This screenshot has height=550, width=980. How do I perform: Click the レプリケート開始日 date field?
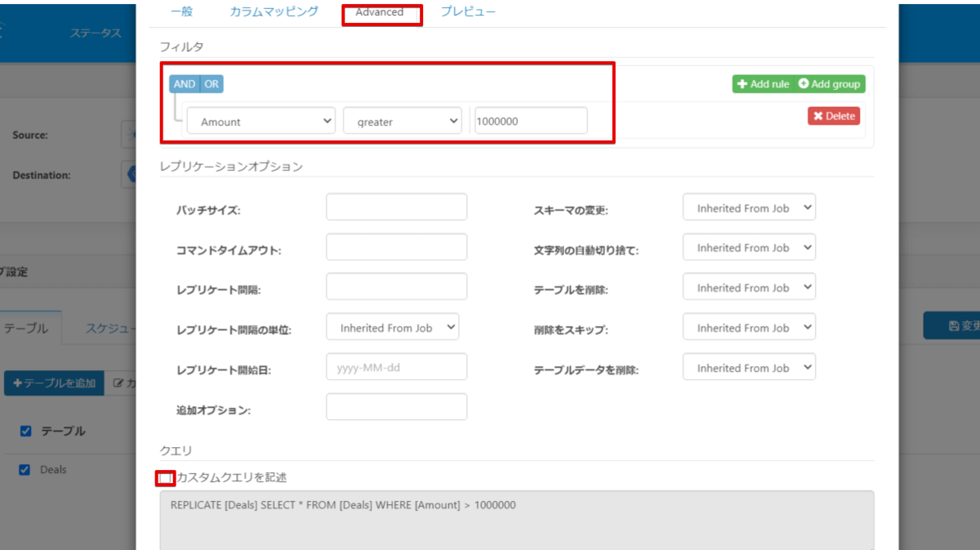(396, 367)
